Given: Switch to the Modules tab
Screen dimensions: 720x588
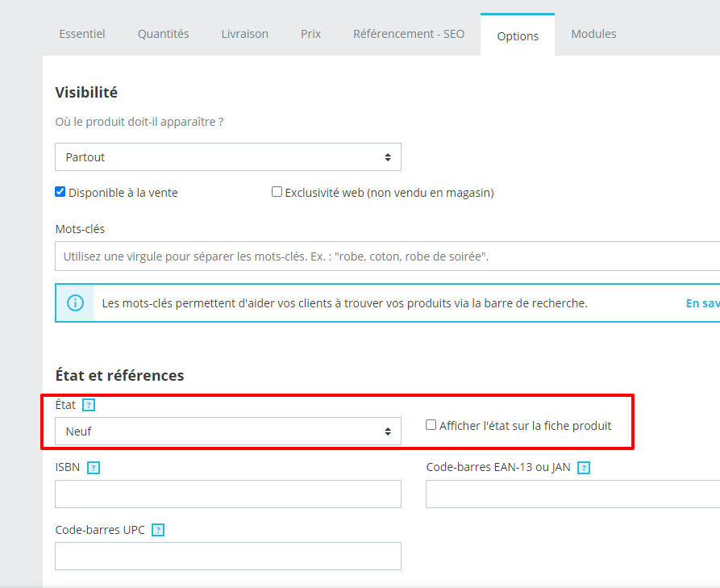Looking at the screenshot, I should 593,34.
